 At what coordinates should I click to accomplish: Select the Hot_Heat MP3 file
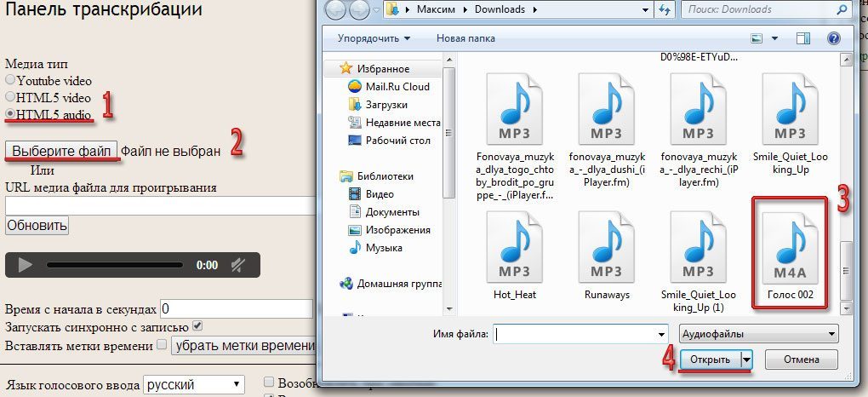tap(514, 254)
